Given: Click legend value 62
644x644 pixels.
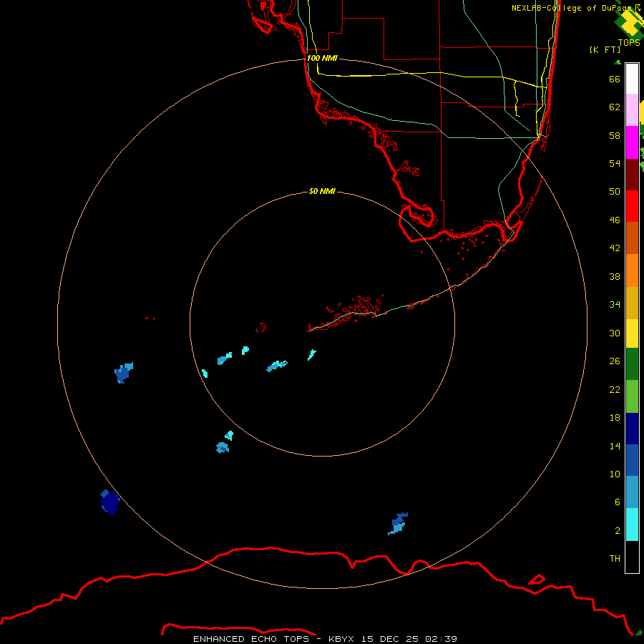Looking at the screenshot, I should coord(615,107).
